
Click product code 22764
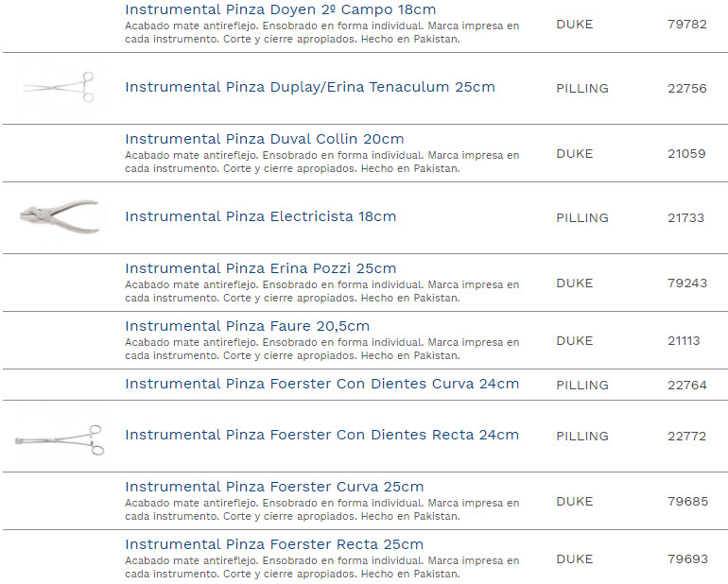coord(686,386)
